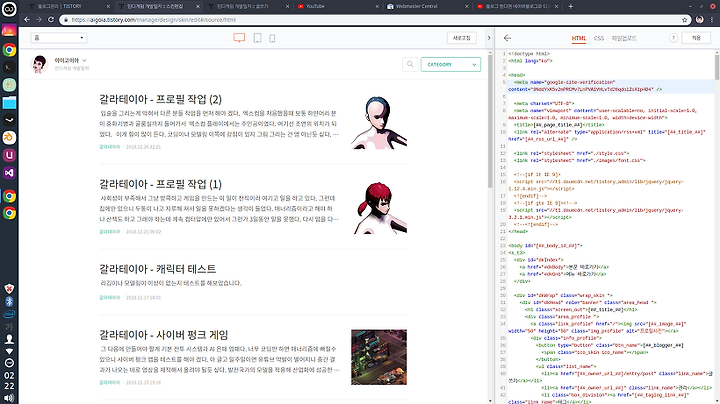The width and height of the screenshot is (720, 404).
Task: Switch to the Webmaster Central tab
Action: click(428, 6)
